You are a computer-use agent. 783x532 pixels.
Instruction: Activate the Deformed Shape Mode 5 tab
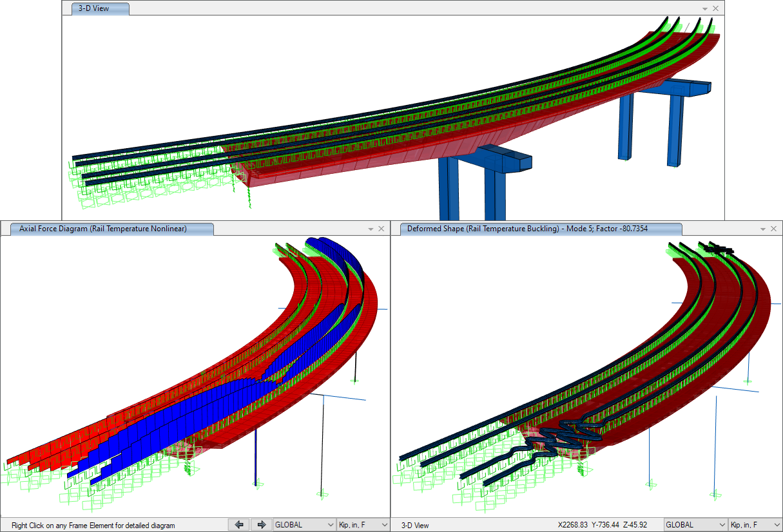click(540, 229)
